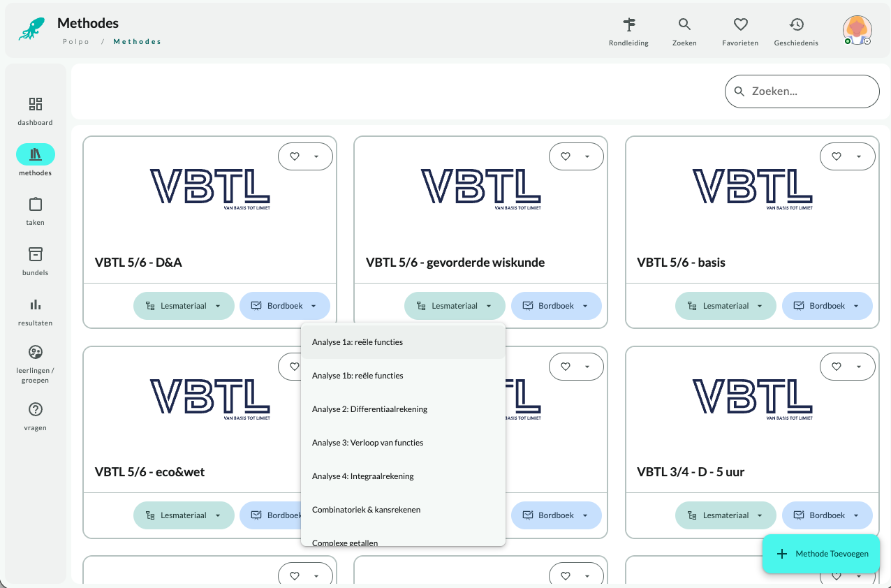Click the Polpo octopus logo
The image size is (891, 588).
pos(31,29)
